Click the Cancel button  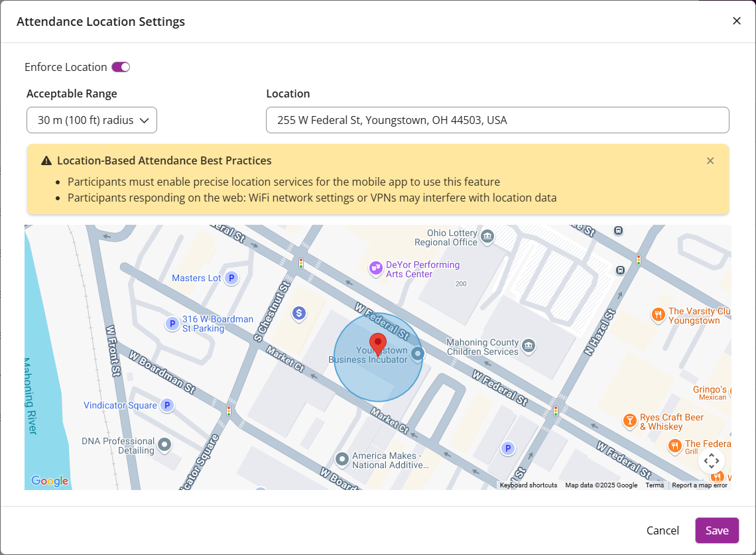[x=662, y=530]
